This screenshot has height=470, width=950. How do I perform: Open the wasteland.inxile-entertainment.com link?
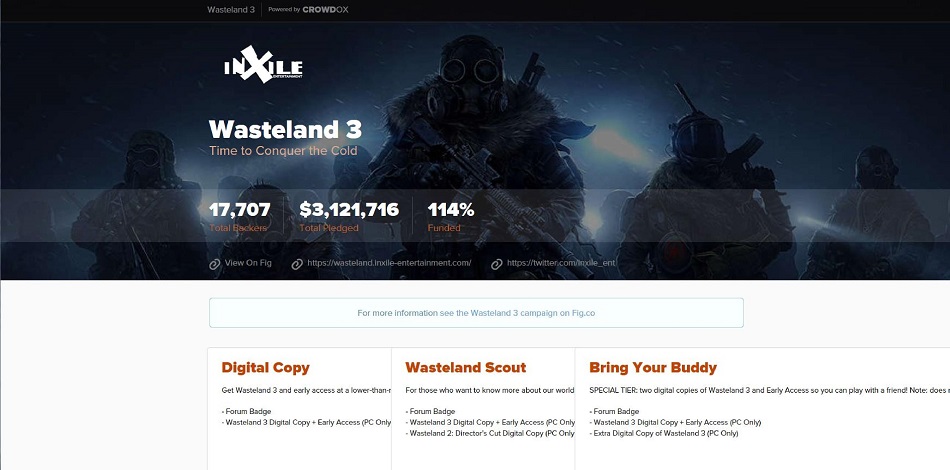pos(389,263)
